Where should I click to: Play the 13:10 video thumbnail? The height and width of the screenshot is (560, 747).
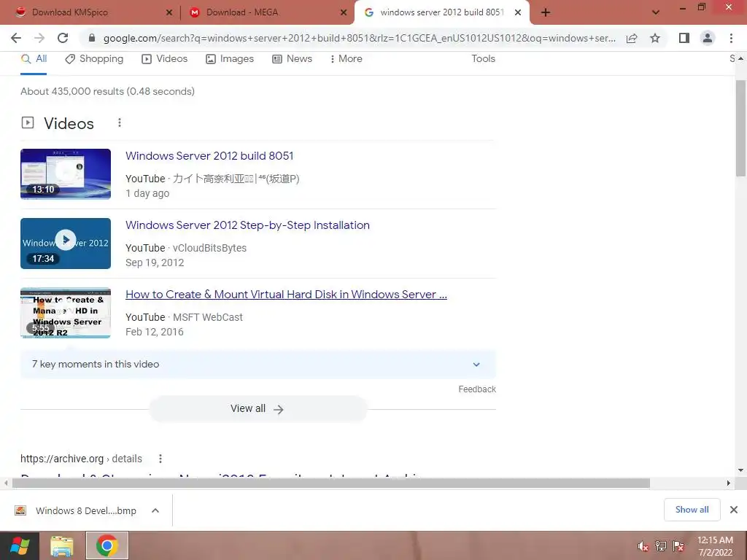tap(66, 174)
